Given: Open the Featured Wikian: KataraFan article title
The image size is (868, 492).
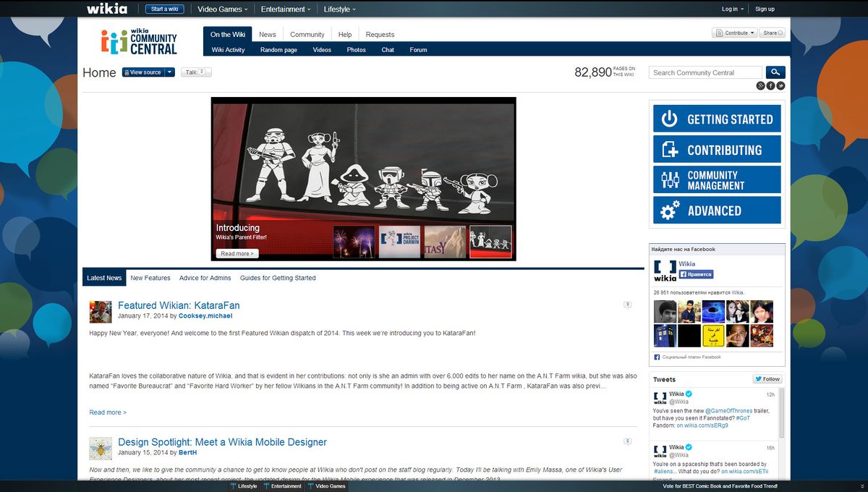Looking at the screenshot, I should [x=179, y=305].
